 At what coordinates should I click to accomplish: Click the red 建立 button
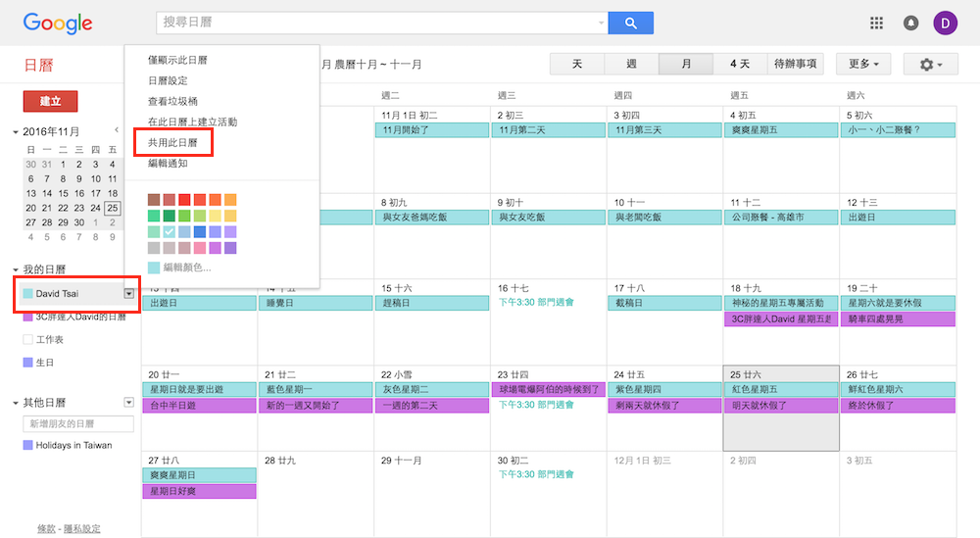(x=50, y=101)
